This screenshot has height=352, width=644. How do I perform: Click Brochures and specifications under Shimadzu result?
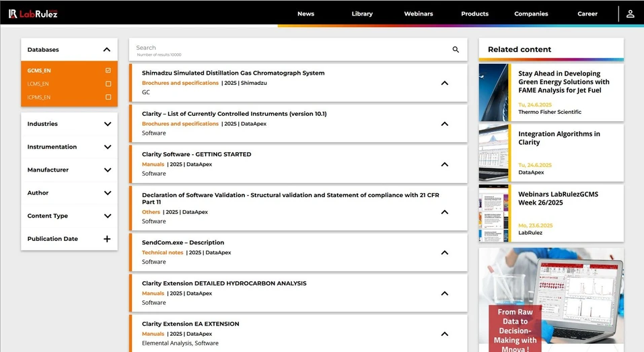coord(180,83)
